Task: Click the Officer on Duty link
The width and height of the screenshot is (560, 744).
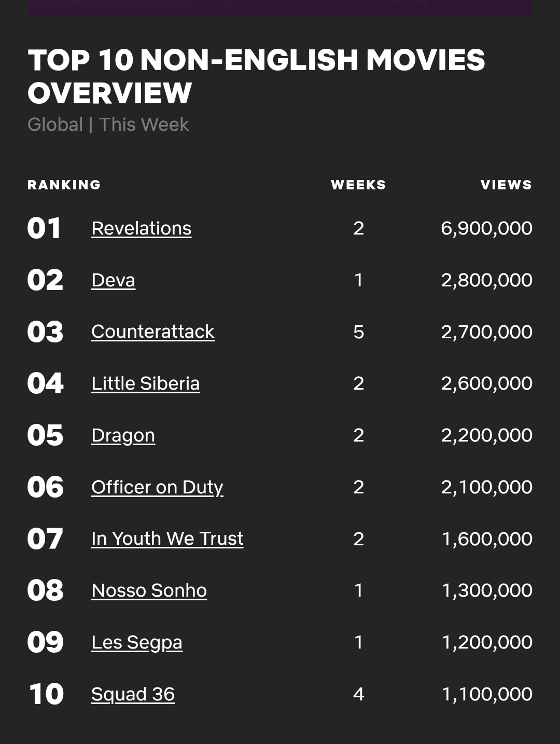Action: point(157,487)
